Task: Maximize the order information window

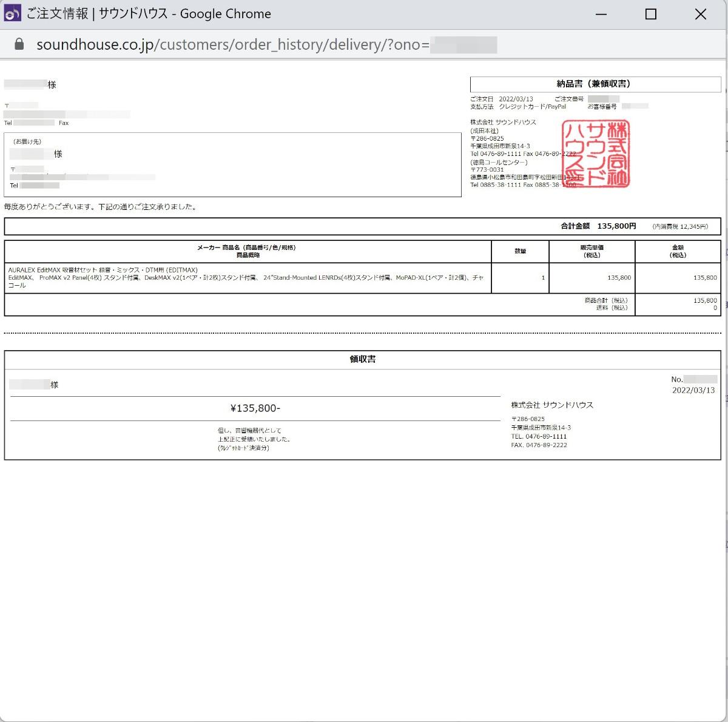Action: pos(650,14)
